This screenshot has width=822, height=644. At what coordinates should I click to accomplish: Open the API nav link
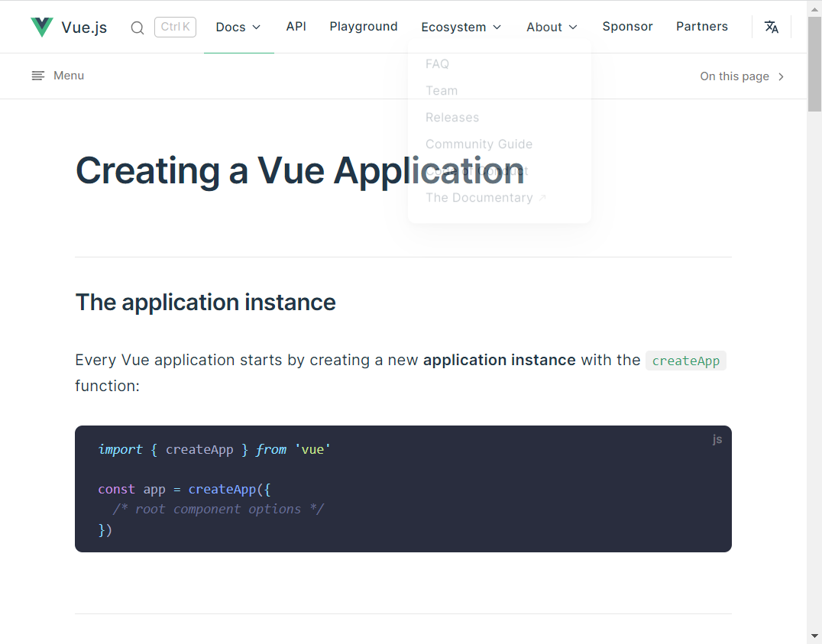point(296,26)
